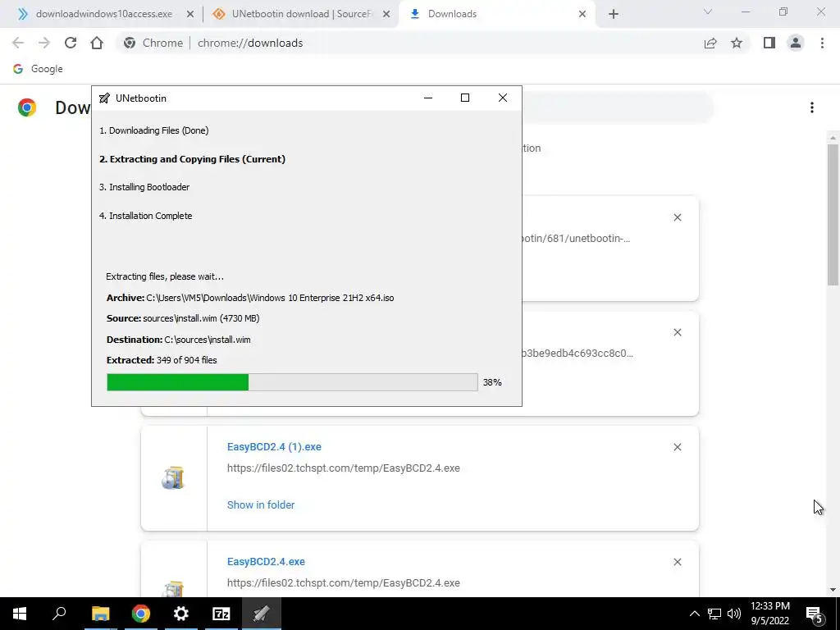Click the 'Extracted: 349 of 904 files' text
The width and height of the screenshot is (840, 630).
pos(162,360)
